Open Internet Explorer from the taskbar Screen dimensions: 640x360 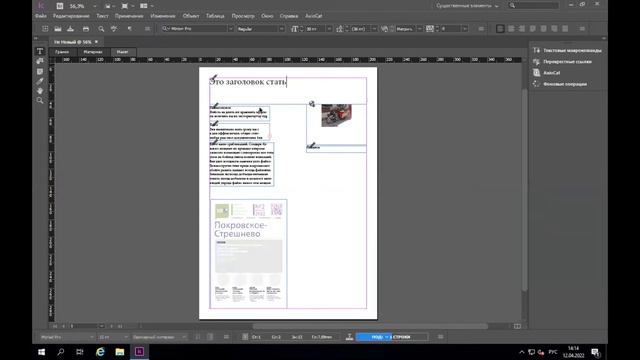pyautogui.click(x=100, y=352)
